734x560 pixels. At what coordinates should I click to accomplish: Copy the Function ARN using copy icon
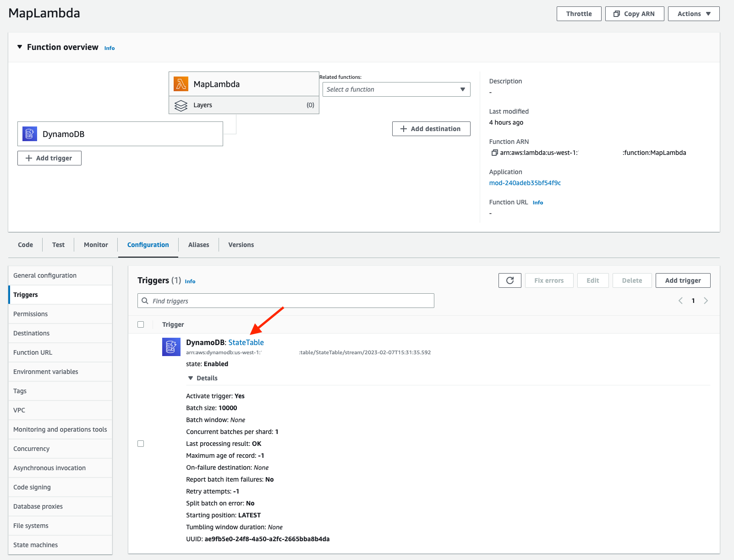coord(494,153)
